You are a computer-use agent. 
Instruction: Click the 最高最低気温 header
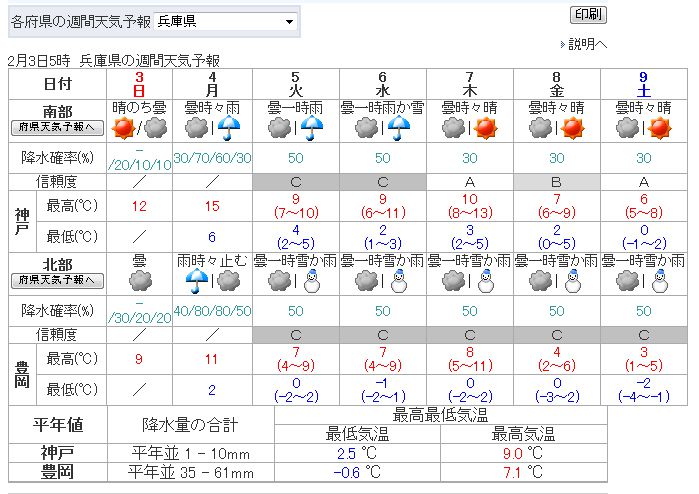pyautogui.click(x=440, y=415)
